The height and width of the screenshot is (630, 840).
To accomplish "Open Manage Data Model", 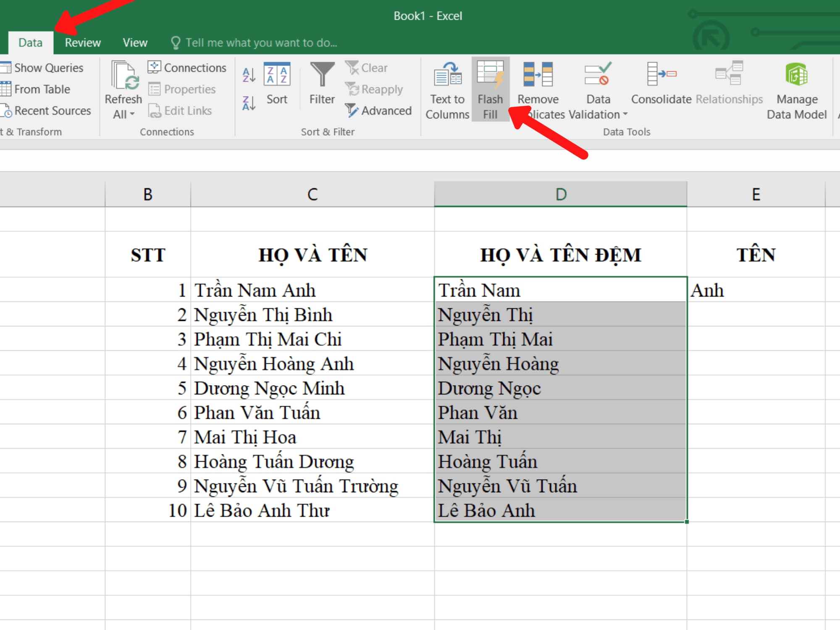I will 797,90.
